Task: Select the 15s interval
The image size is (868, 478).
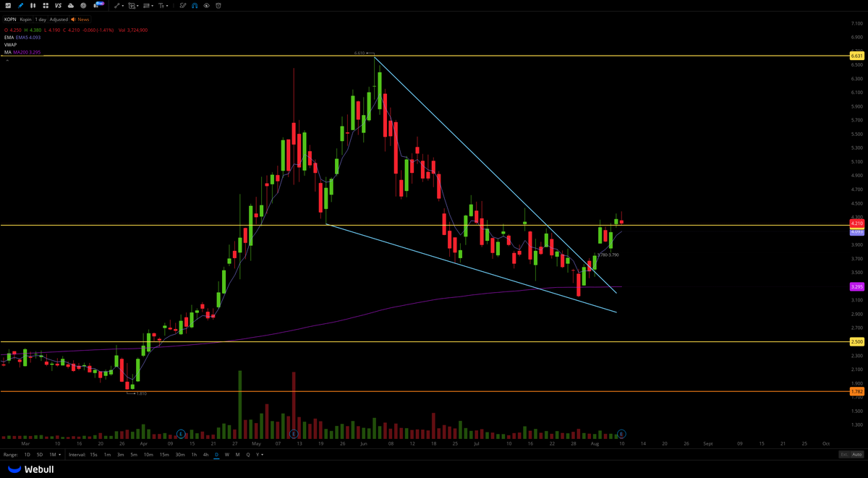Action: coord(93,455)
